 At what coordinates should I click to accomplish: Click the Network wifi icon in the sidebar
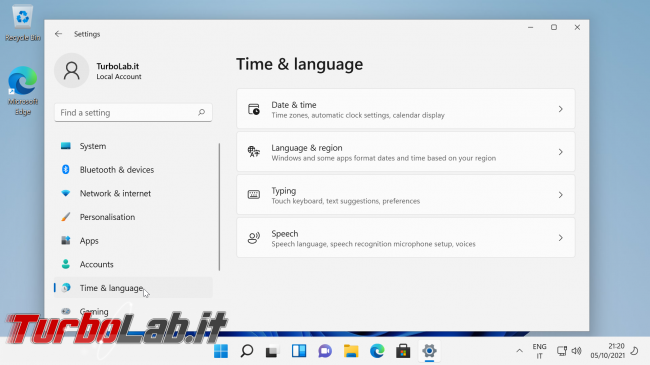[x=65, y=193]
